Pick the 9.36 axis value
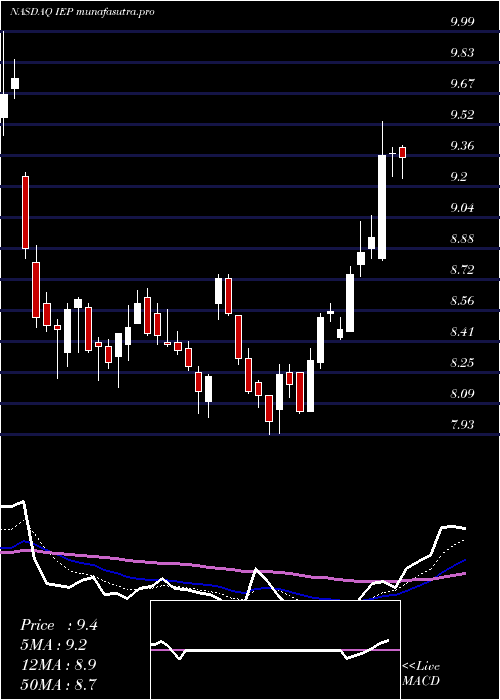500x700 pixels. coord(462,146)
